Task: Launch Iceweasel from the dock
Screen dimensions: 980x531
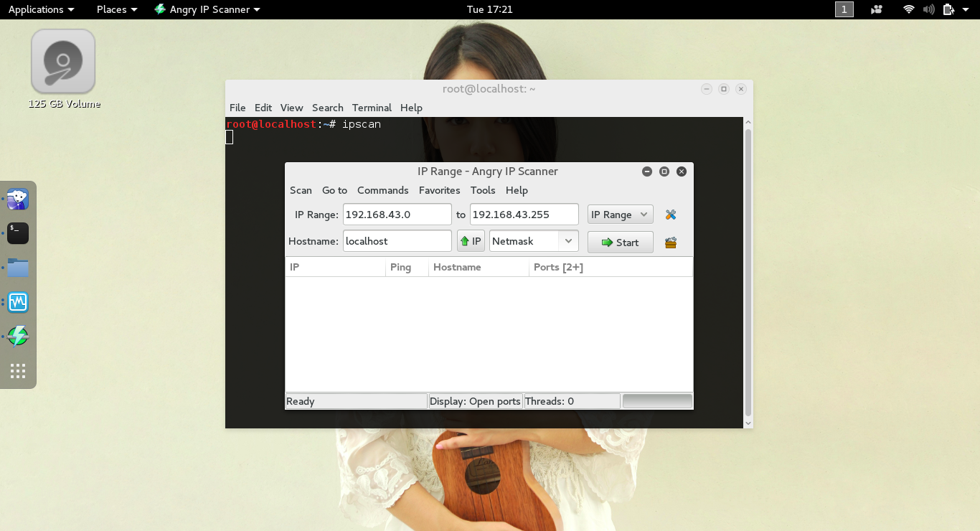Action: [18, 199]
